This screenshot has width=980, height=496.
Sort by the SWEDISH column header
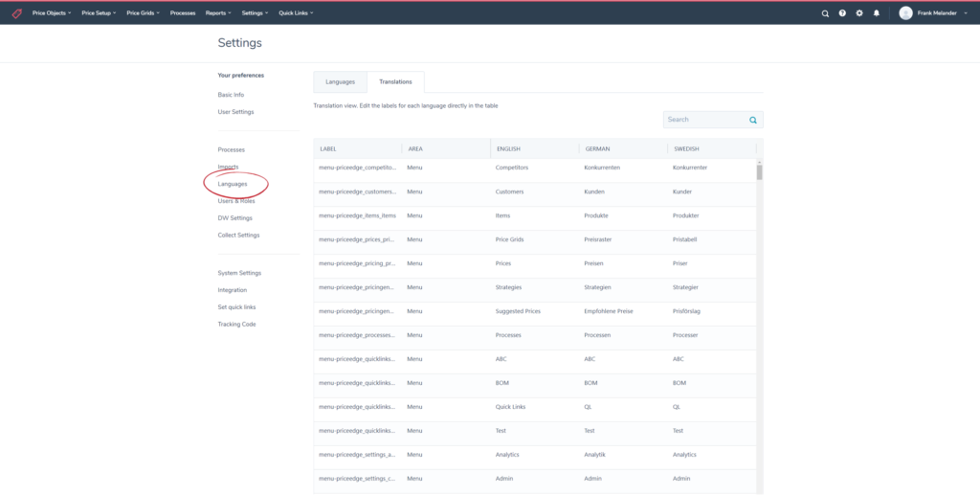686,149
